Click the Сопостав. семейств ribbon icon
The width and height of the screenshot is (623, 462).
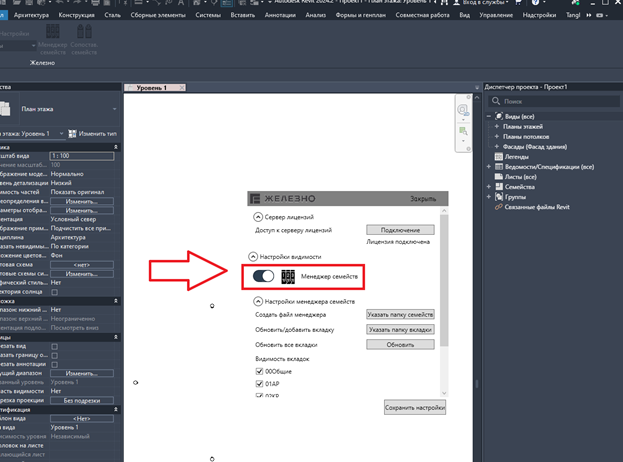[x=84, y=31]
